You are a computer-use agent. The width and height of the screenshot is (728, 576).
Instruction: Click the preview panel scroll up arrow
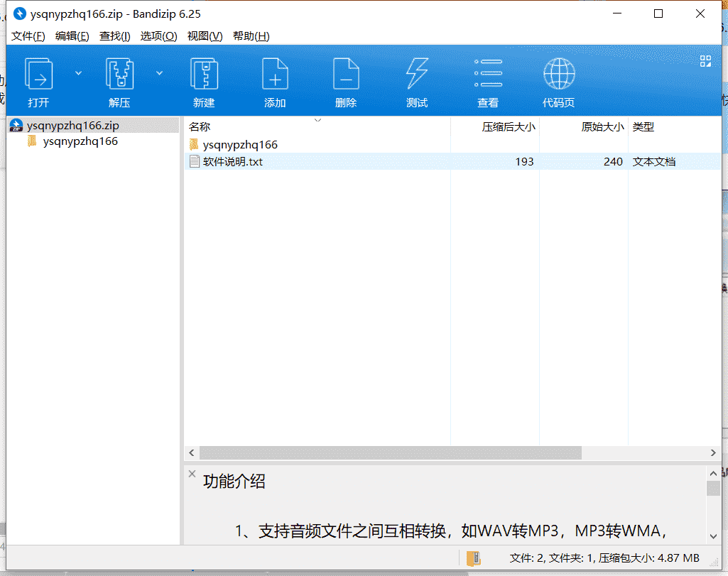713,474
